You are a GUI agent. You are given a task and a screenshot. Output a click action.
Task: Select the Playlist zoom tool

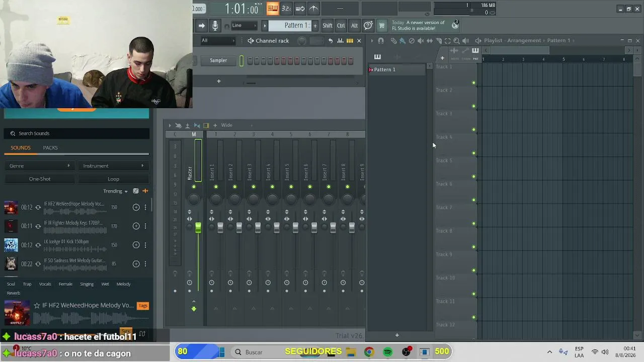456,41
